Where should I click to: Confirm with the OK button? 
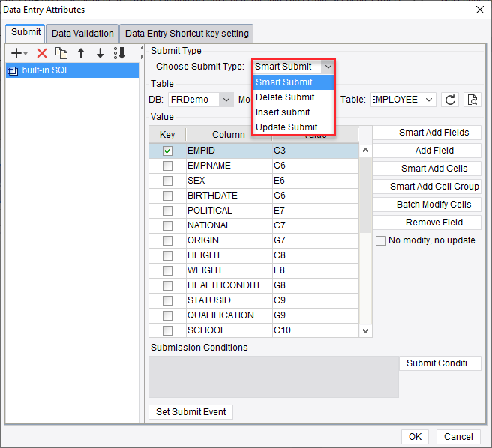click(x=415, y=437)
